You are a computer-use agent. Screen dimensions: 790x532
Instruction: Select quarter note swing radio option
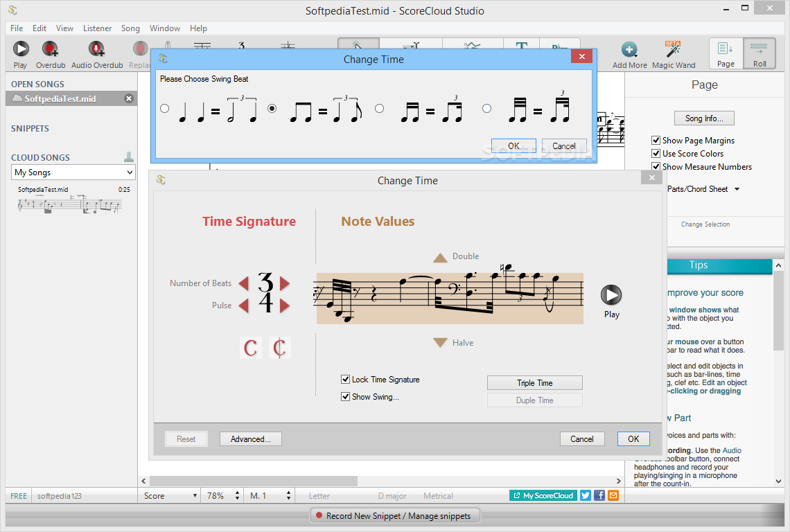[165, 108]
